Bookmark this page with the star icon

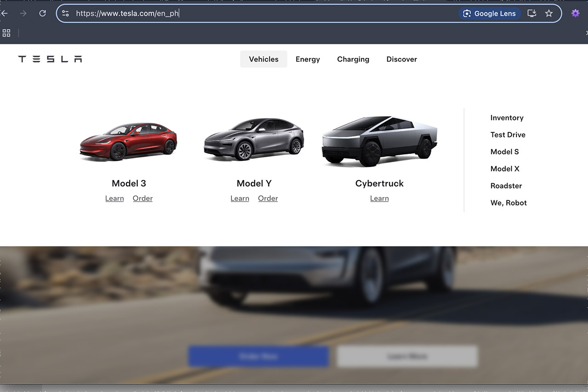[549, 13]
